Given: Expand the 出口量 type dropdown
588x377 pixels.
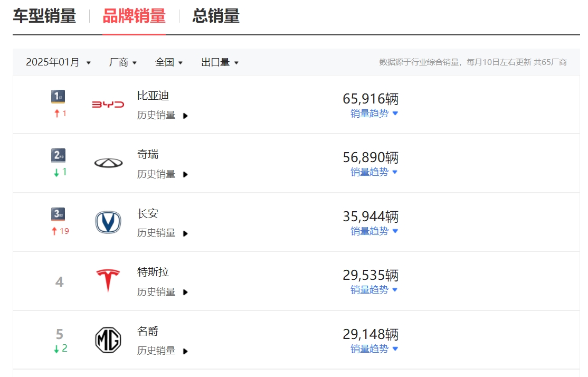Looking at the screenshot, I should click(220, 62).
